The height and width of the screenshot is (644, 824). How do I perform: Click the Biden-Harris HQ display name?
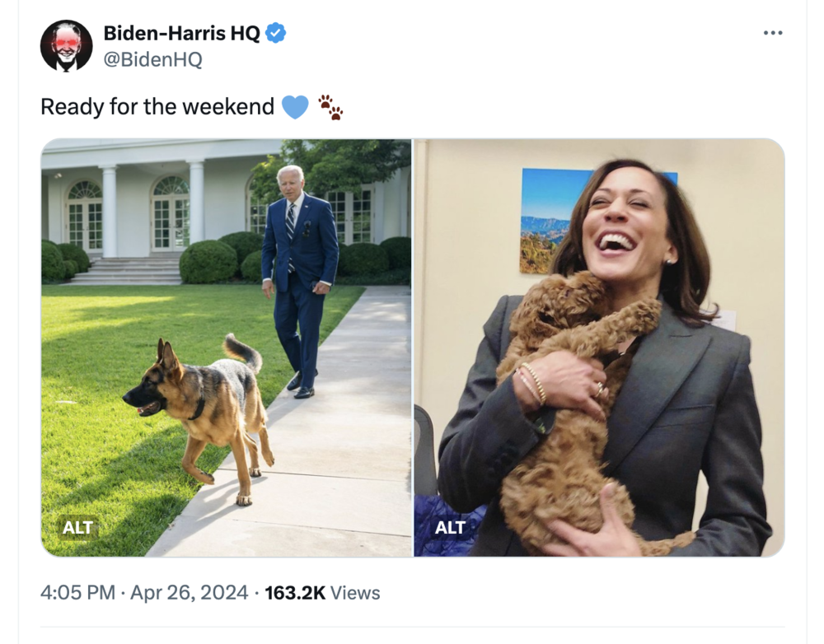[x=181, y=33]
